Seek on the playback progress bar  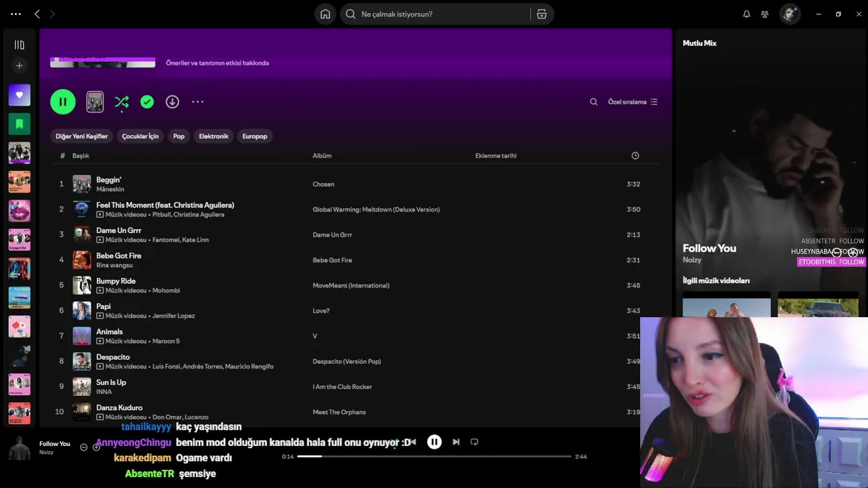tap(434, 456)
